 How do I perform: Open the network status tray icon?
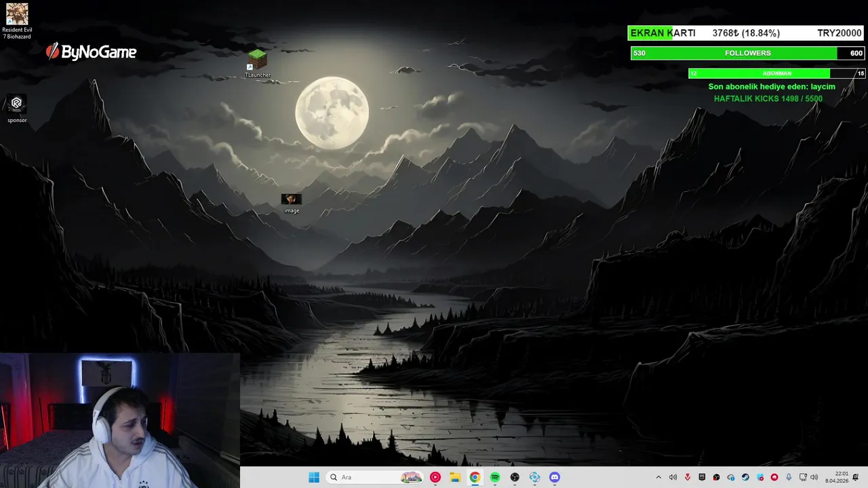[803, 477]
